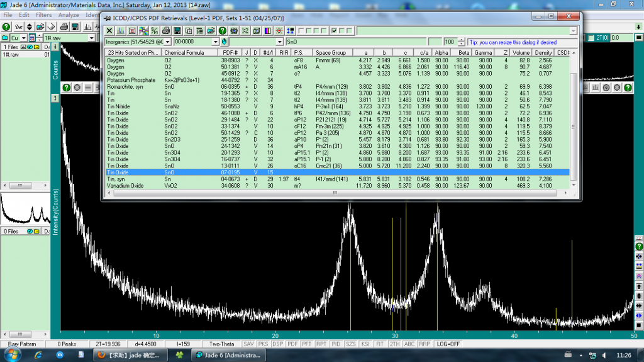Screen dimensions: 644x362
Task: Toggle the first checked box in retrievals toolbar
Action: [x=334, y=30]
